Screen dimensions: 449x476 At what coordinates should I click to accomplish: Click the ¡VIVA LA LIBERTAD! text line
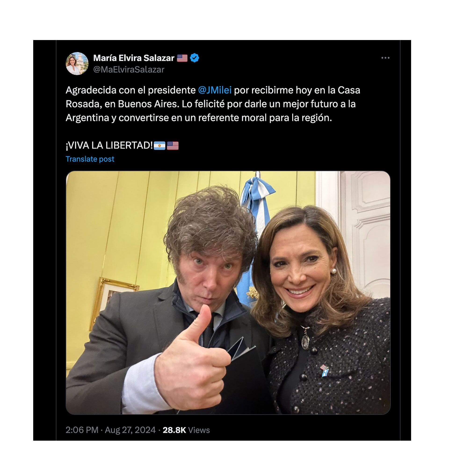[x=109, y=145]
